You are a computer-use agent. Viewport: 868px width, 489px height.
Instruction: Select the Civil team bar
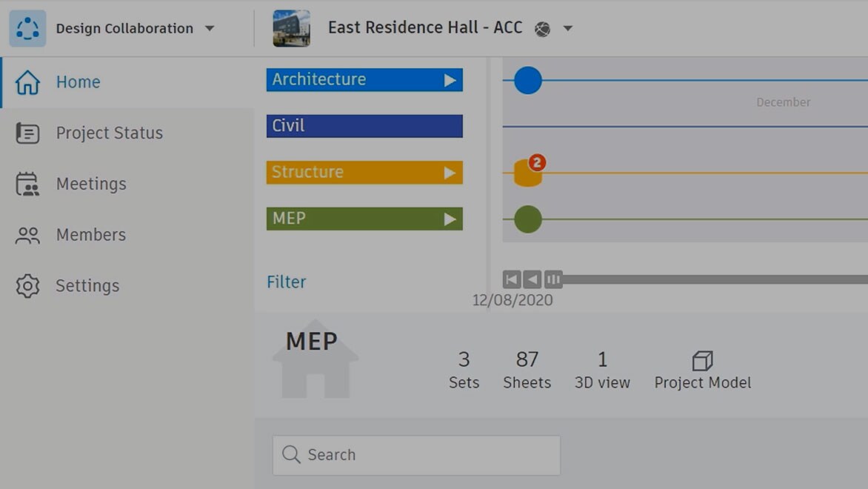pos(364,126)
